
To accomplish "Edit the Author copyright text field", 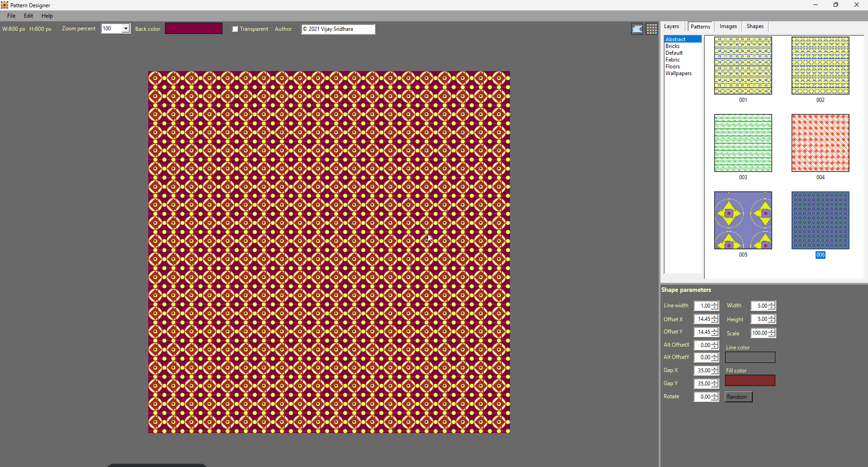I will (x=338, y=29).
